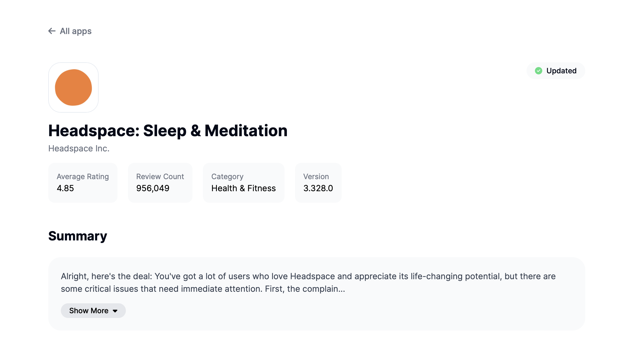This screenshot has width=644, height=352.
Task: Click the 3.328.0 version number
Action: [318, 188]
